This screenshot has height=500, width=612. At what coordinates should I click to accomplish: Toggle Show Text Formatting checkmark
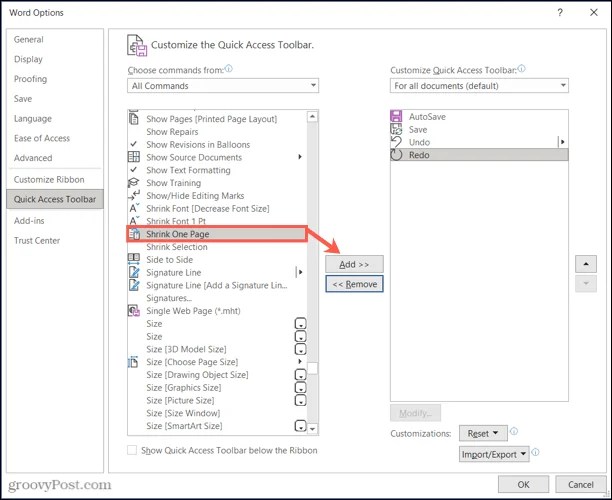[x=133, y=169]
